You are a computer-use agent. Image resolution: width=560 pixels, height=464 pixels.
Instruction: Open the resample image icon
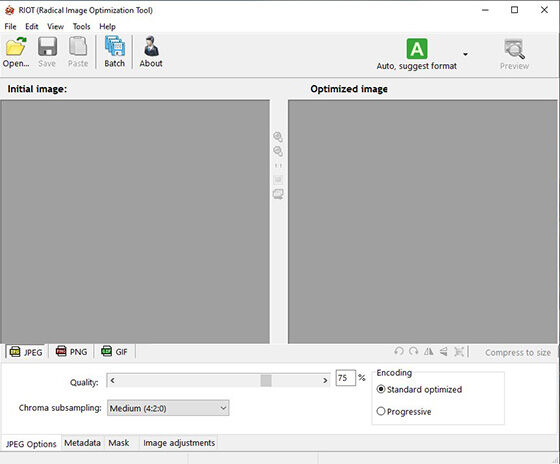pyautogui.click(x=459, y=351)
